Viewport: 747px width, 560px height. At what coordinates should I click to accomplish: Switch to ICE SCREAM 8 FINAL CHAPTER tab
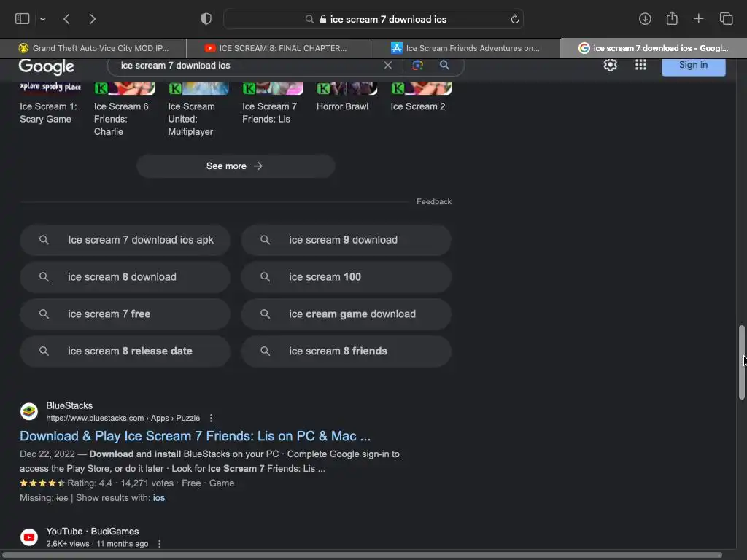click(279, 48)
